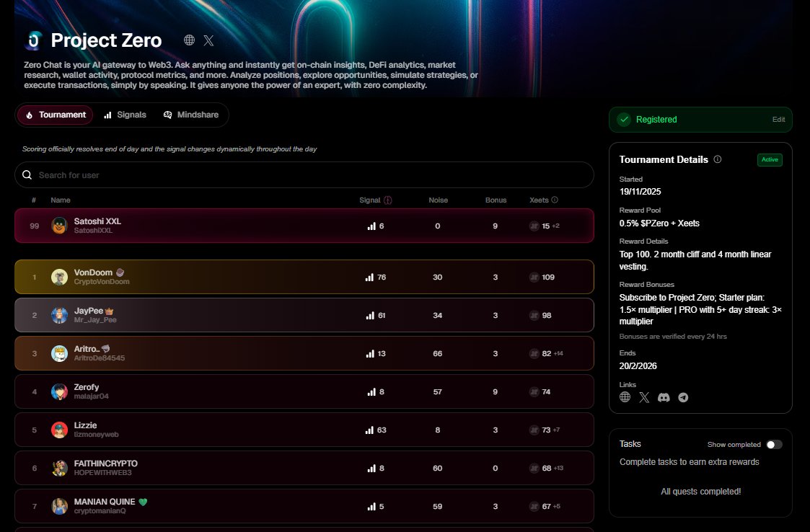Click Bonus value 9 in Zerofy row
The image size is (810, 532).
495,392
